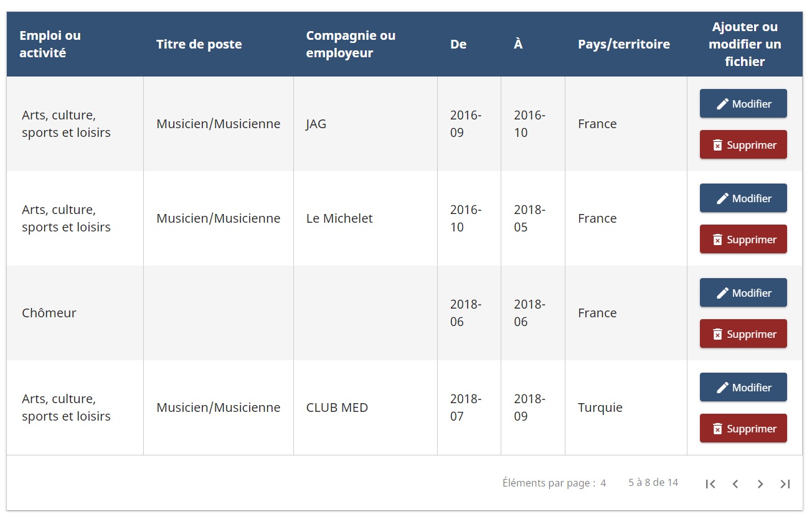Viewport: 812px width, 517px height.
Task: Click Supprimer for the JAG entry
Action: [744, 144]
